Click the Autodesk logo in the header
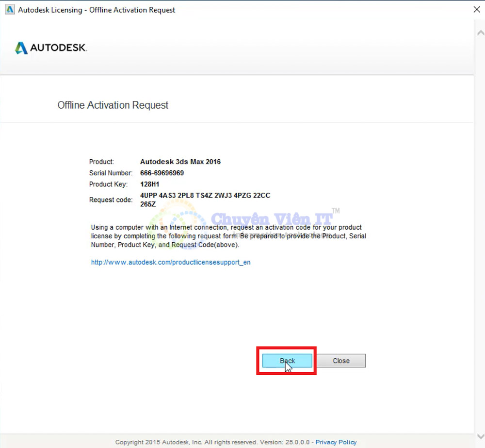This screenshot has width=485, height=448. pyautogui.click(x=51, y=48)
